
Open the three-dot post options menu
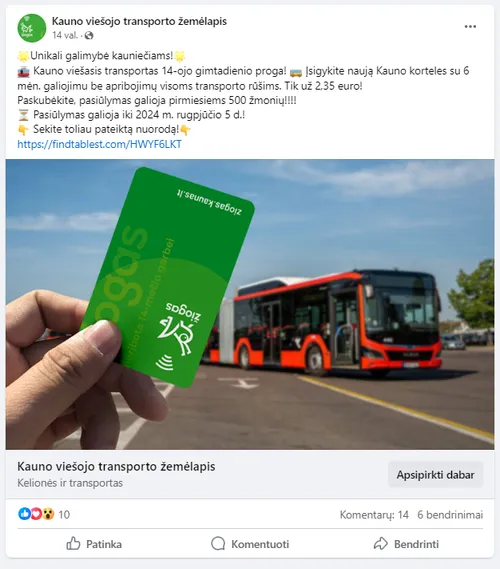(470, 26)
